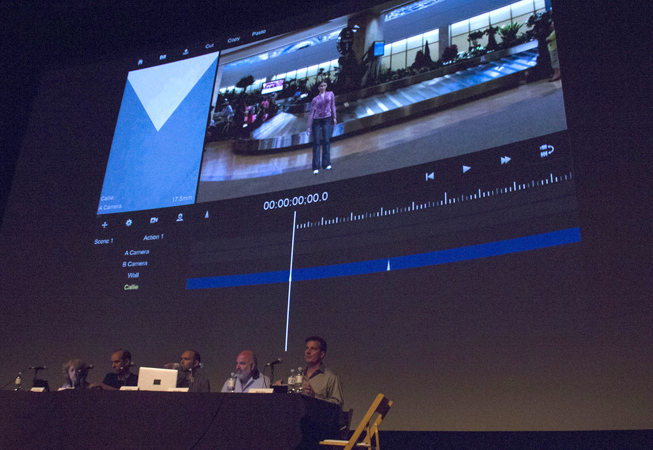653x450 pixels.
Task: Skip back to start of timeline
Action: click(x=430, y=176)
